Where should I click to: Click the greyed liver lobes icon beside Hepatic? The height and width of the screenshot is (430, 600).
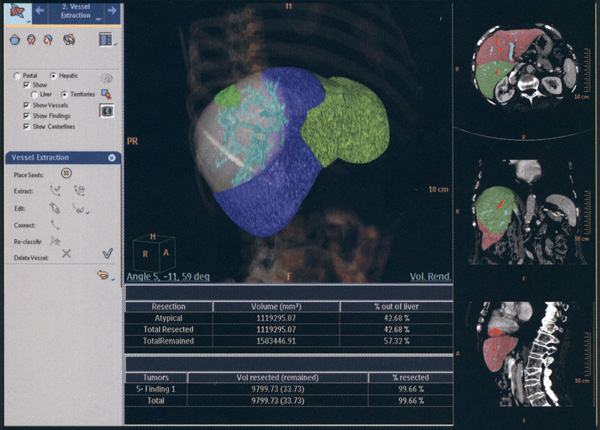tap(106, 78)
